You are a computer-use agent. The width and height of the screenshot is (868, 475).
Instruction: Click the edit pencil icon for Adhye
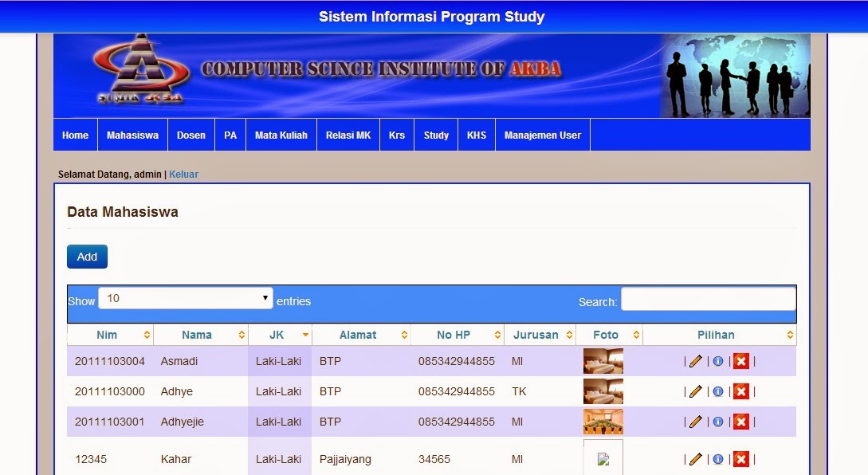point(695,391)
